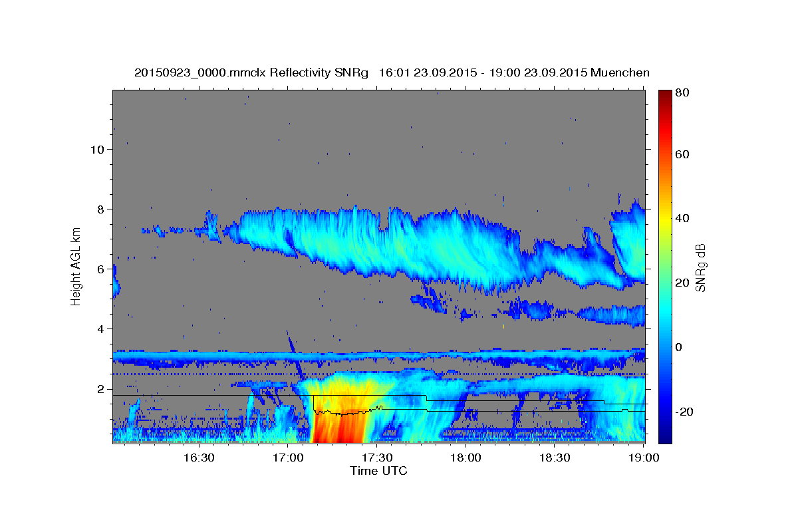Click the 17:00 time tick label
Viewport: 798px width, 532px height.
pyautogui.click(x=288, y=458)
